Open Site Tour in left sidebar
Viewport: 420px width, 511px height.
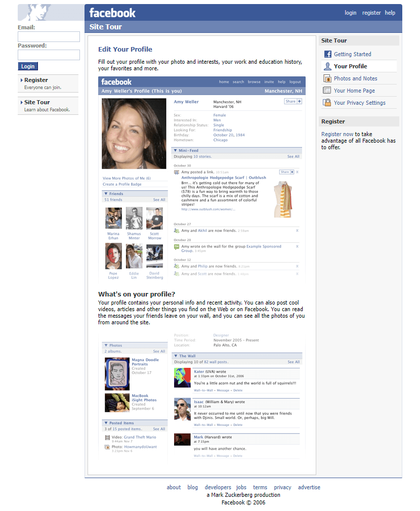[37, 102]
